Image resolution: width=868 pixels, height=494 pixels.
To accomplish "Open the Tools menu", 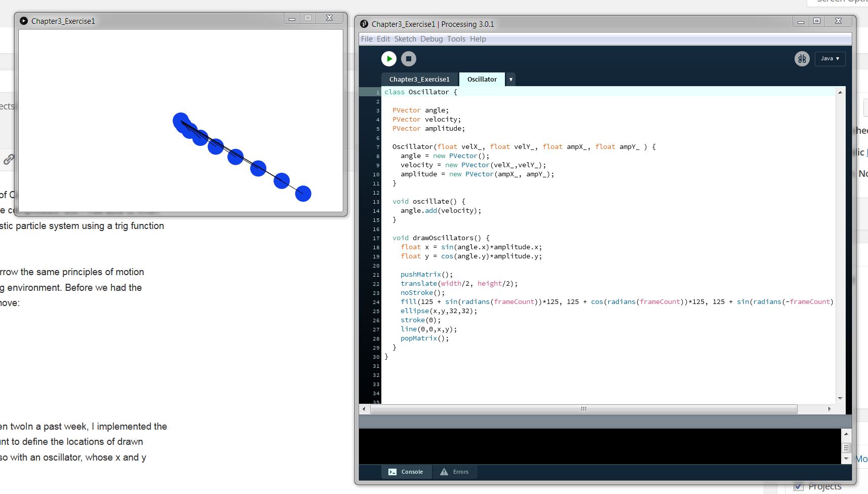I will pyautogui.click(x=456, y=39).
